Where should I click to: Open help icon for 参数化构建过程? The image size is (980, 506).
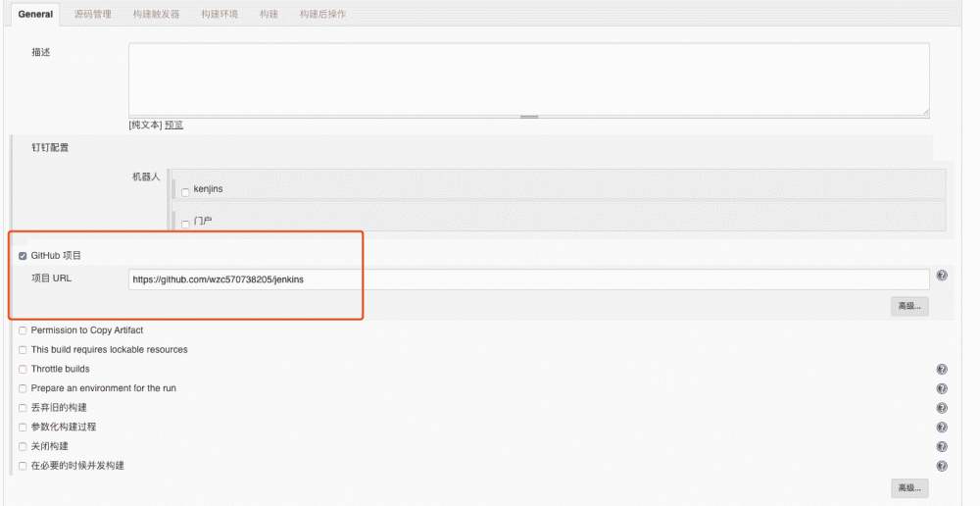point(942,428)
